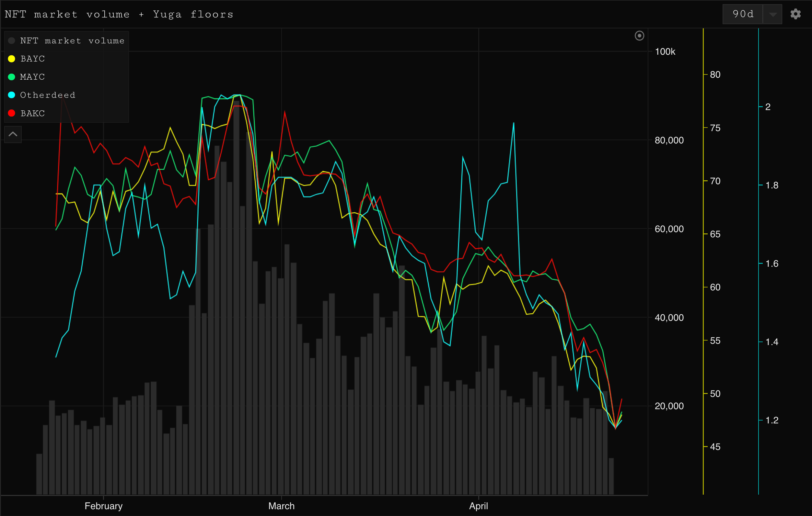This screenshot has height=516, width=812.
Task: Toggle the cyan Otherdeed series dot
Action: coord(11,95)
